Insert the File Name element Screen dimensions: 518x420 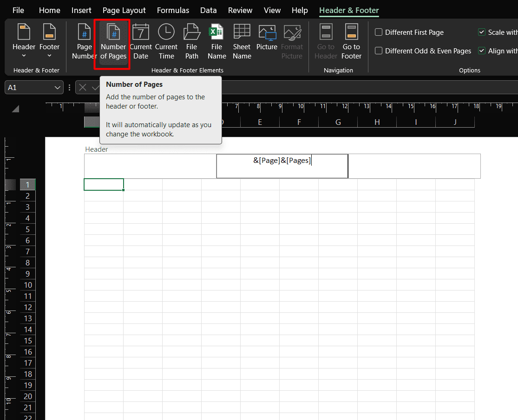click(x=216, y=41)
